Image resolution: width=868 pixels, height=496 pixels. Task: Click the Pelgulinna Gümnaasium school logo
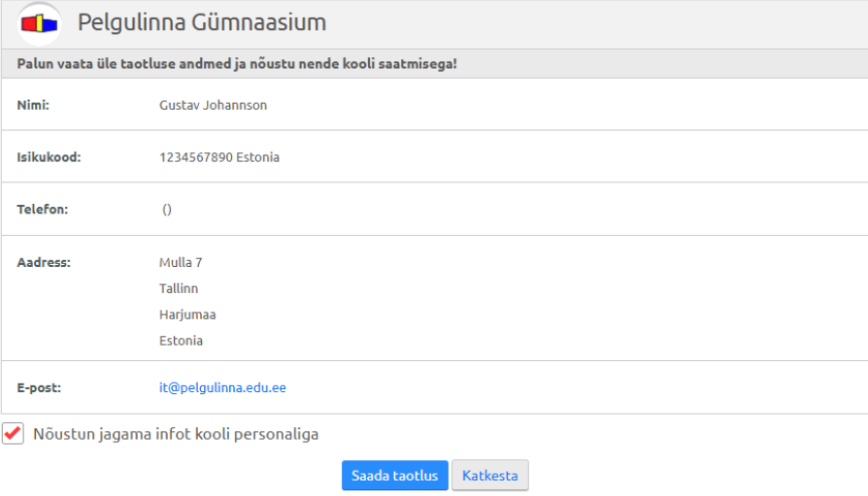[40, 22]
